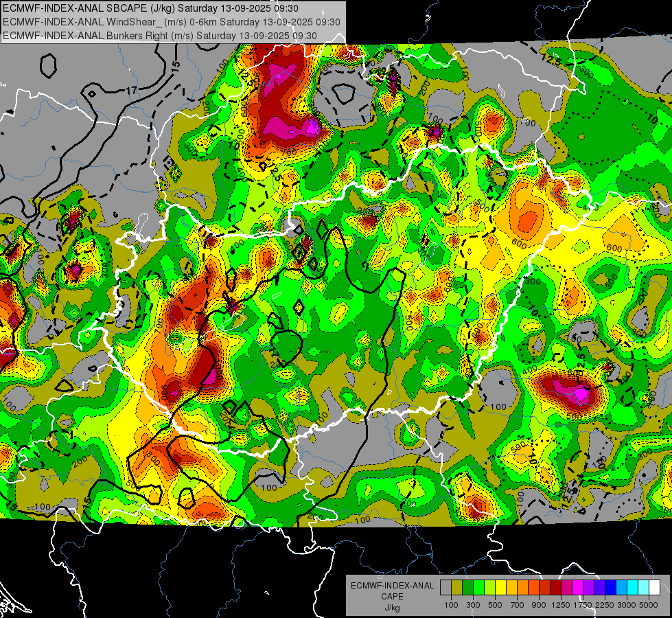Click the olive legend swatch after 100
Viewport: 672px width, 618px height.
(x=457, y=587)
